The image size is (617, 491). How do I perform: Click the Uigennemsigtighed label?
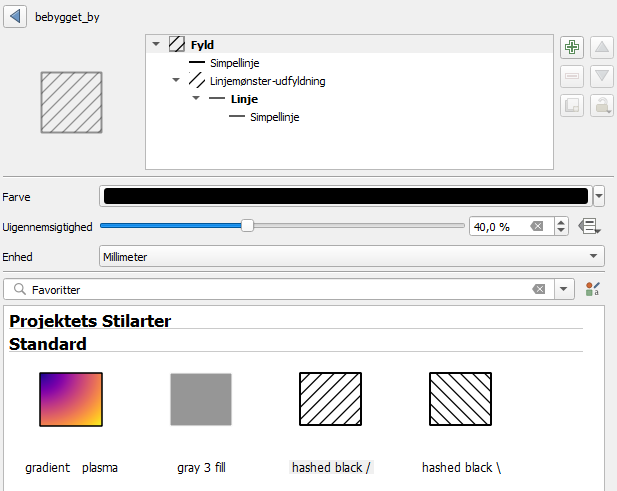pyautogui.click(x=47, y=227)
